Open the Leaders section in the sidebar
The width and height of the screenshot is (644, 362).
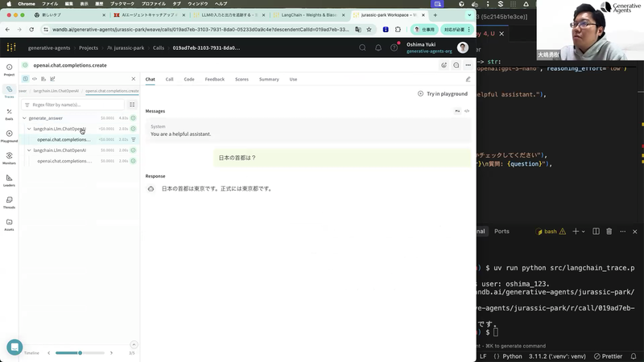click(9, 180)
